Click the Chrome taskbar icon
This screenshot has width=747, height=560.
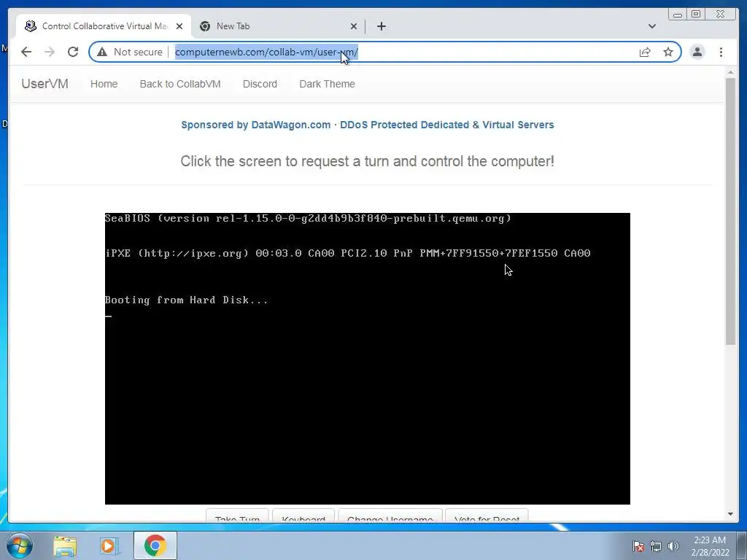click(x=155, y=545)
